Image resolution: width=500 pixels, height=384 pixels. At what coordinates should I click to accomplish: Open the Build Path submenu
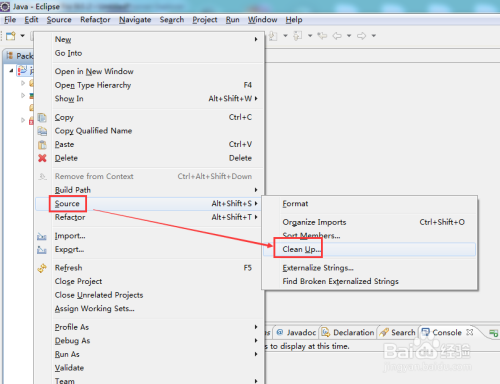(x=148, y=190)
